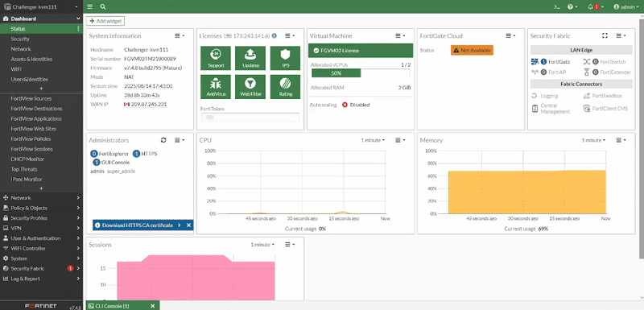Click Central Management fabric connector
The image size is (644, 310).
point(551,109)
